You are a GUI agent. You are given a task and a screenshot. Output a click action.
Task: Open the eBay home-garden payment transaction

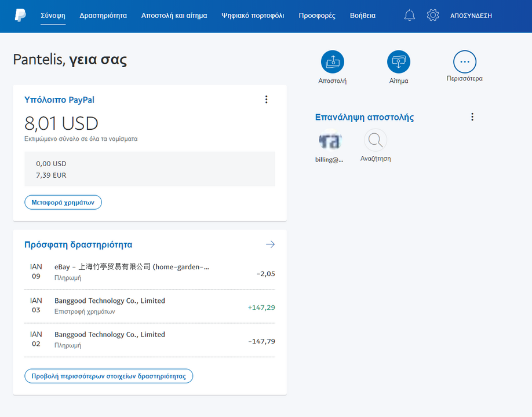click(150, 272)
